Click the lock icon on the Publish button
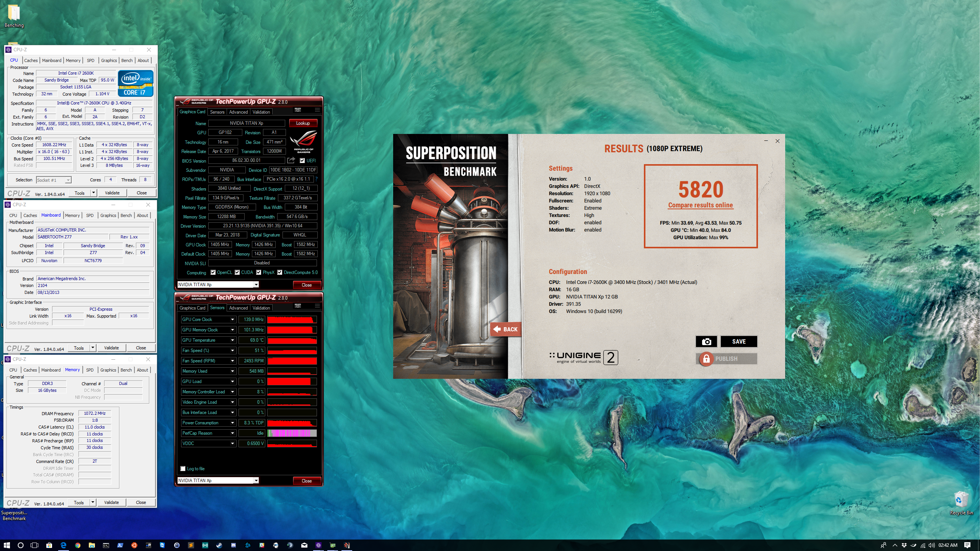The image size is (980, 551). pos(706,359)
